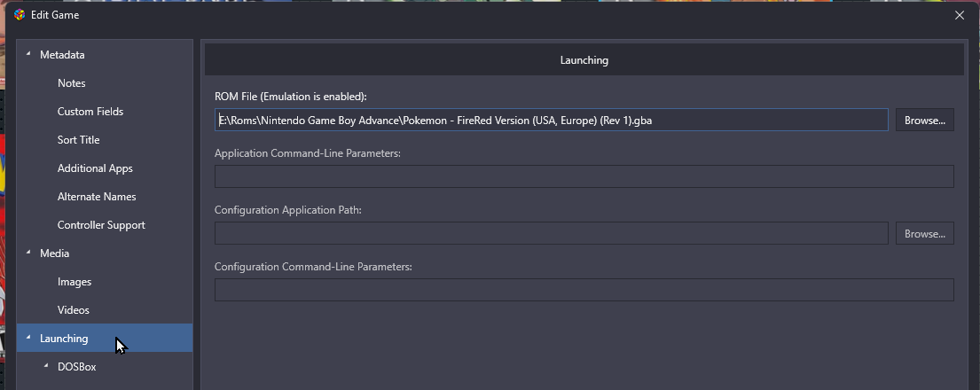Close the Edit Game window

click(x=959, y=14)
